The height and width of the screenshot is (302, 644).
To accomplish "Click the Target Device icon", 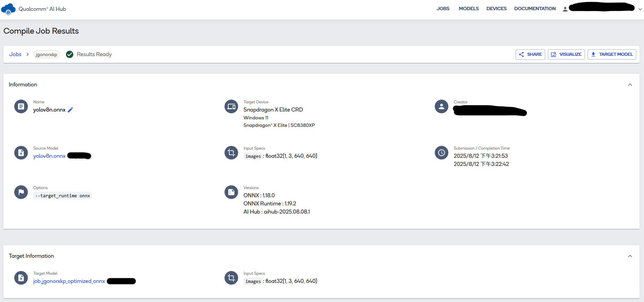I will [231, 106].
